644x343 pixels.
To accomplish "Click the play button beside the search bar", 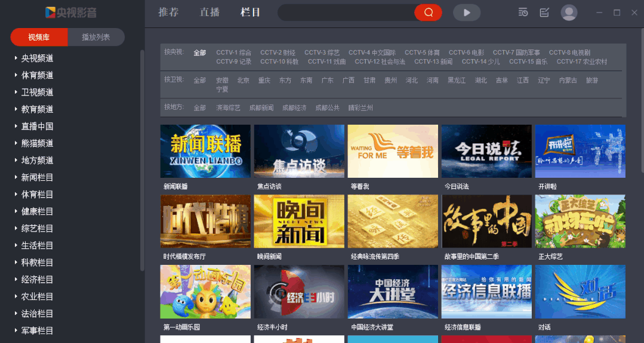I will [467, 13].
